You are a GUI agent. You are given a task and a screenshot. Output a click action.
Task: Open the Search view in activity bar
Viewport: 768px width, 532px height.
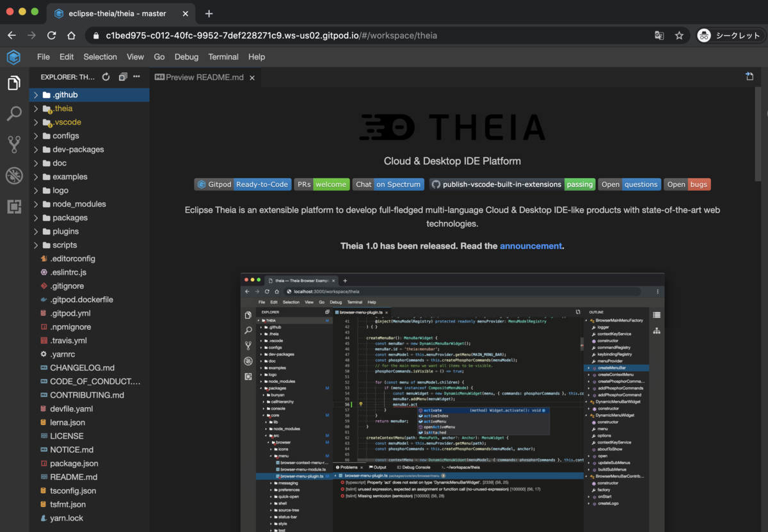tap(14, 114)
